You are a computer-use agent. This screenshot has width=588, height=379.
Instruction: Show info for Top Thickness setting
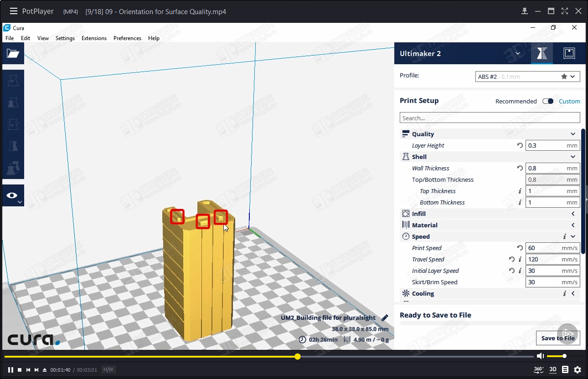coord(520,191)
